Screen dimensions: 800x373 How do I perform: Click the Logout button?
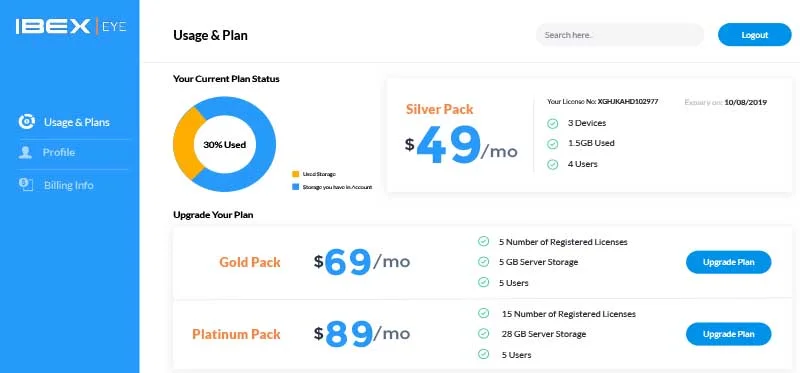click(755, 35)
